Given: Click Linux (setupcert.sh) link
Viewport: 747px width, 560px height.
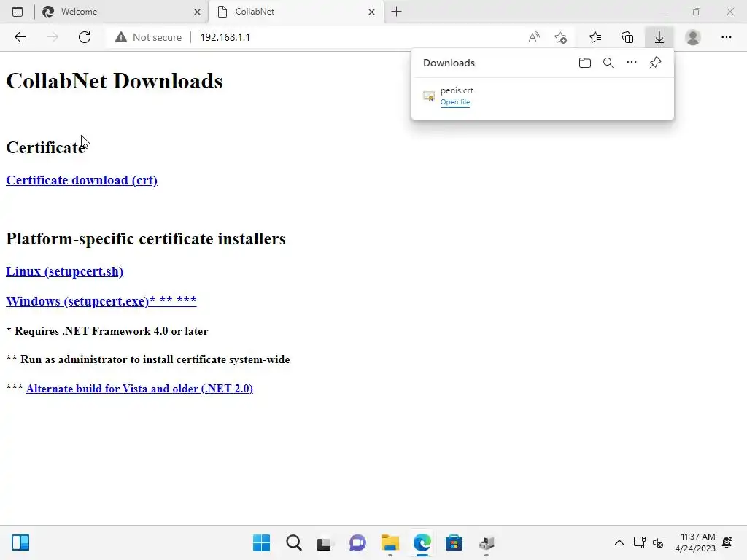Looking at the screenshot, I should click(x=65, y=271).
